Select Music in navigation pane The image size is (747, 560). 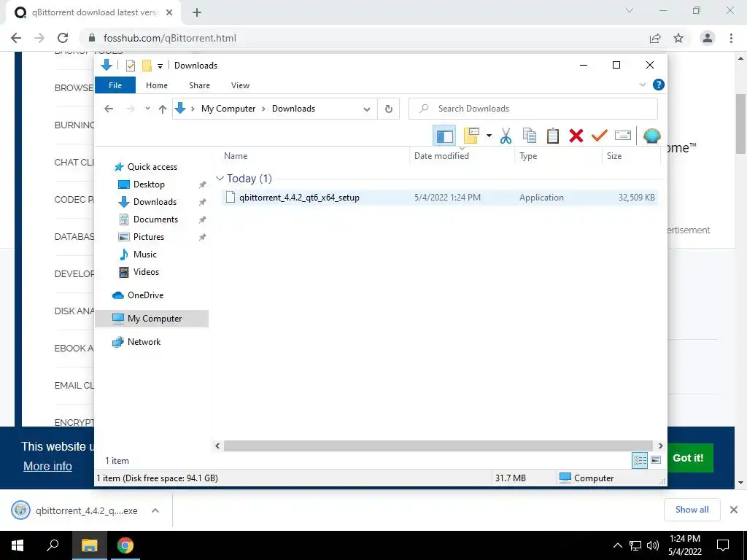click(x=145, y=254)
